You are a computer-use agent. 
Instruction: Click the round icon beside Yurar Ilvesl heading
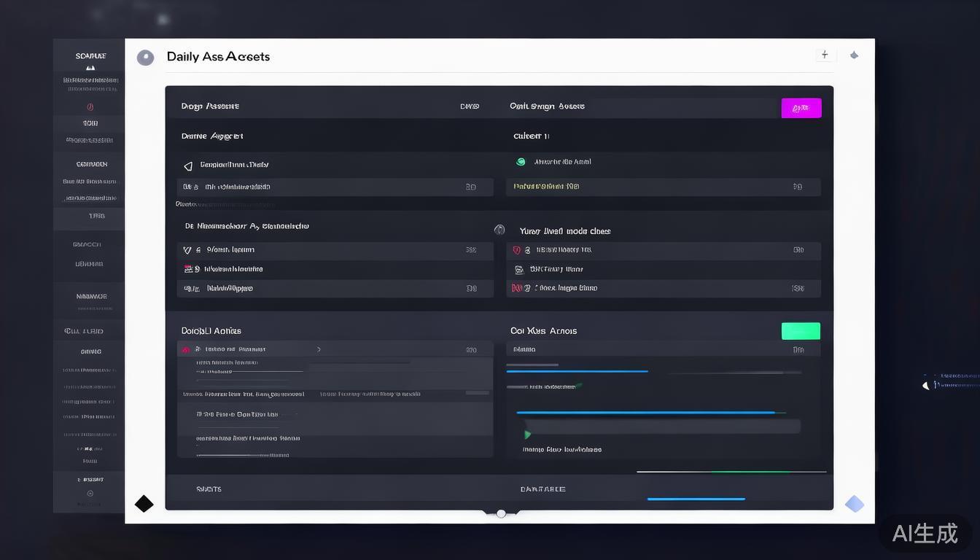point(499,230)
